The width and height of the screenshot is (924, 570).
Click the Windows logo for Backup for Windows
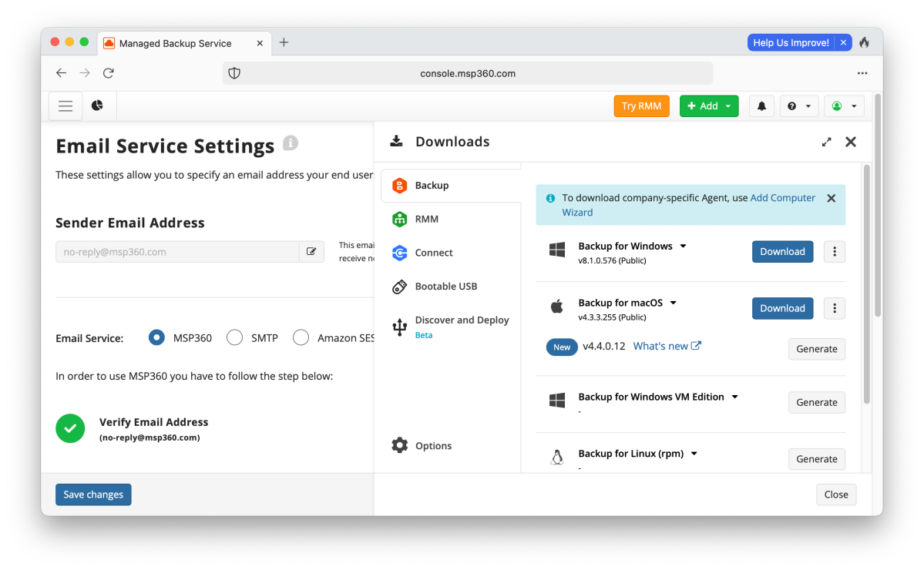[x=557, y=250]
